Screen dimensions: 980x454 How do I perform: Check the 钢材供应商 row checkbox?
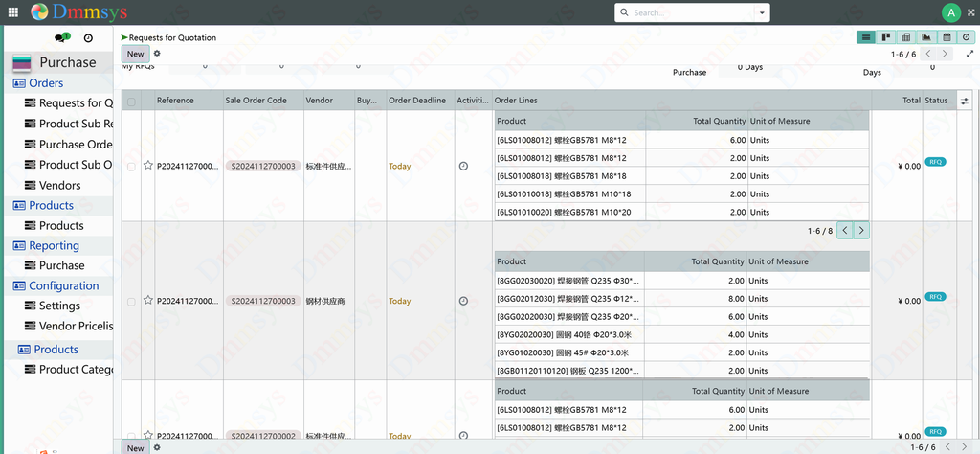click(x=131, y=302)
